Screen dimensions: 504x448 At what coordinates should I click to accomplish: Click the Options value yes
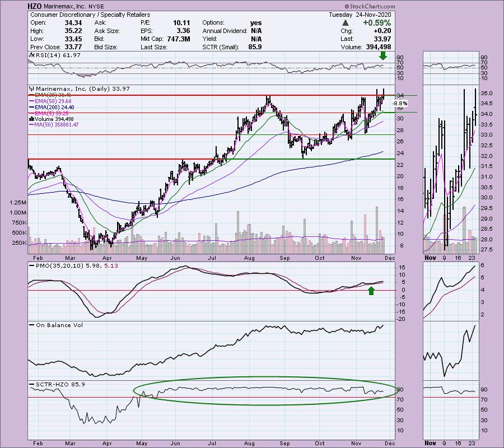[x=256, y=23]
